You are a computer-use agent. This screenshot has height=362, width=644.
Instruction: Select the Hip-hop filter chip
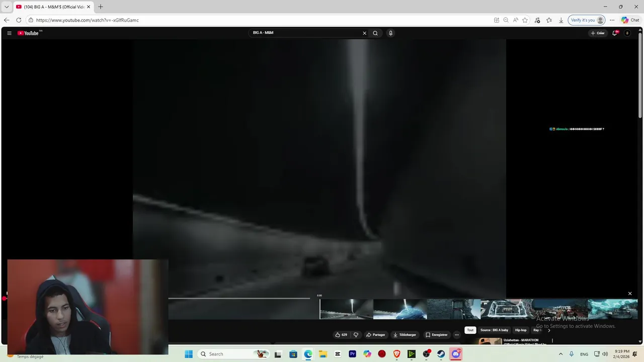(521, 330)
